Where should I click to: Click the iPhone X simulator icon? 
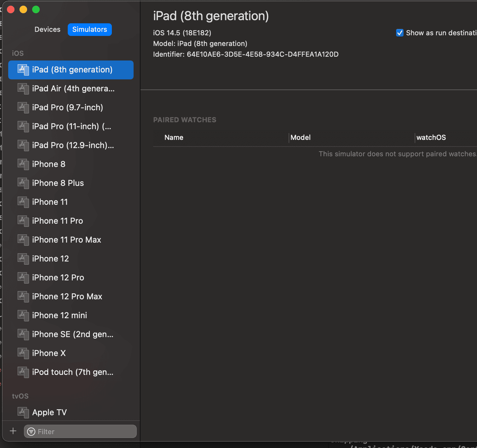(23, 353)
